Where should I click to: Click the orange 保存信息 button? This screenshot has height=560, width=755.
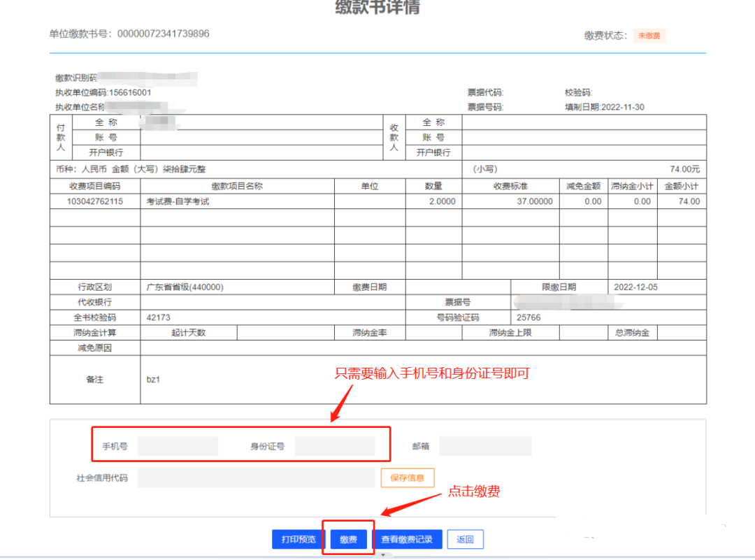408,478
